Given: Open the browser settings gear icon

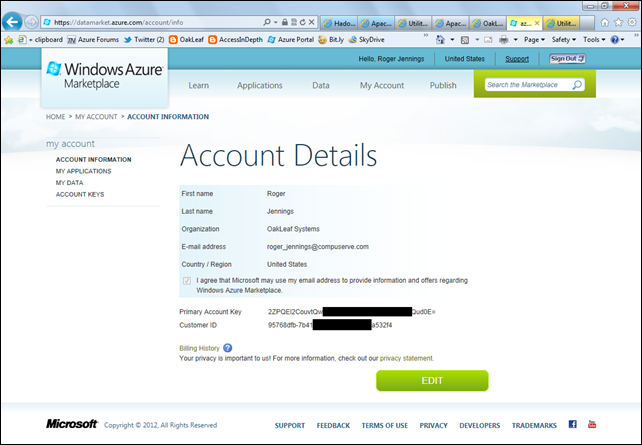Looking at the screenshot, I should (x=632, y=23).
